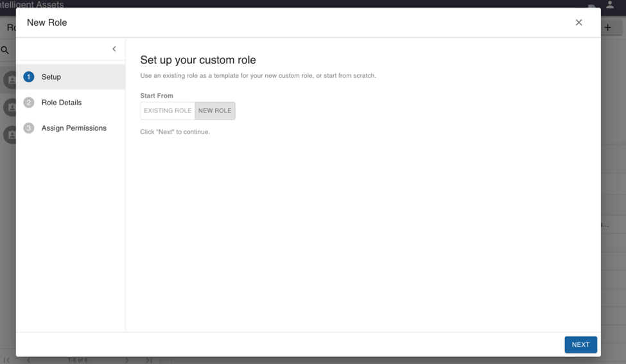Click the step 2 number circle
The width and height of the screenshot is (626, 364).
(x=28, y=103)
